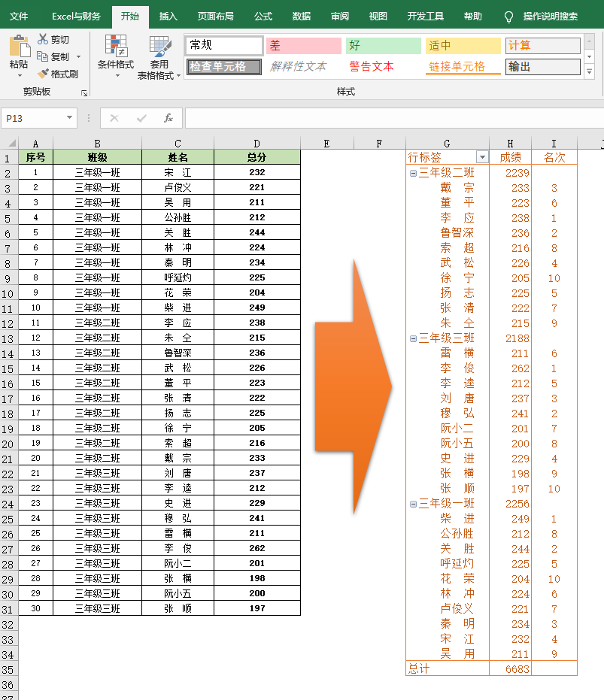604x700 pixels.
Task: Select column B header
Action: point(97,144)
